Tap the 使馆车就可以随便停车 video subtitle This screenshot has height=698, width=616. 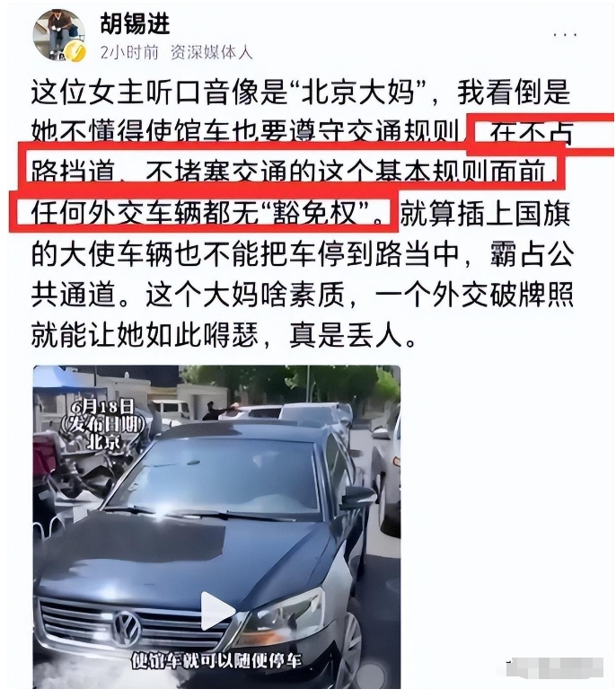(x=216, y=660)
